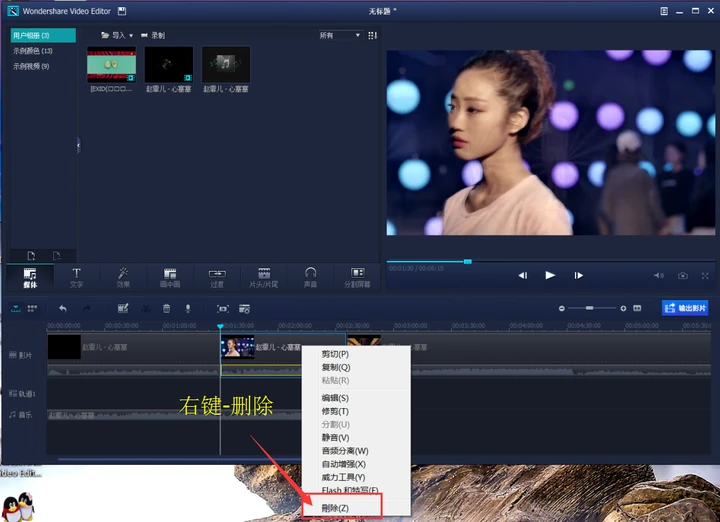Screen dimensions: 720x522
Task: Click the undo arrow in timeline toolbar
Action: [63, 309]
